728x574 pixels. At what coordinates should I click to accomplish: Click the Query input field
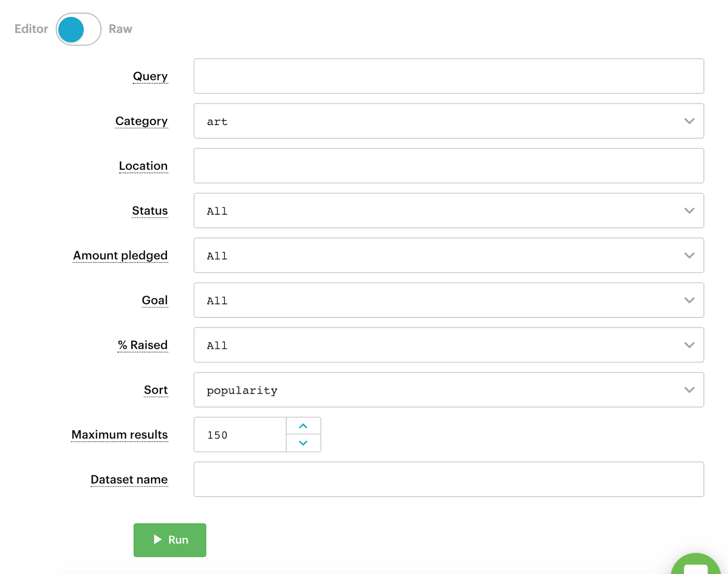(x=449, y=76)
